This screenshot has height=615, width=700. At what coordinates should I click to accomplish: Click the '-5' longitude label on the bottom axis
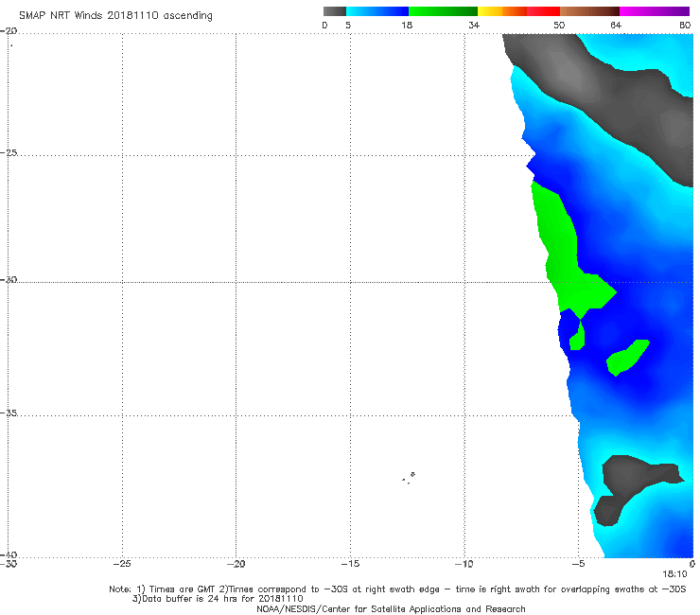coord(578,564)
